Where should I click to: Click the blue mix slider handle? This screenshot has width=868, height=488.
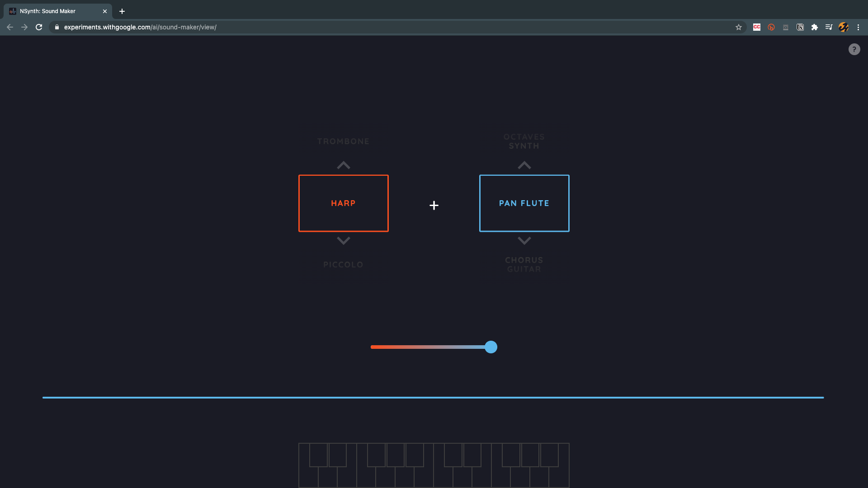[491, 347]
